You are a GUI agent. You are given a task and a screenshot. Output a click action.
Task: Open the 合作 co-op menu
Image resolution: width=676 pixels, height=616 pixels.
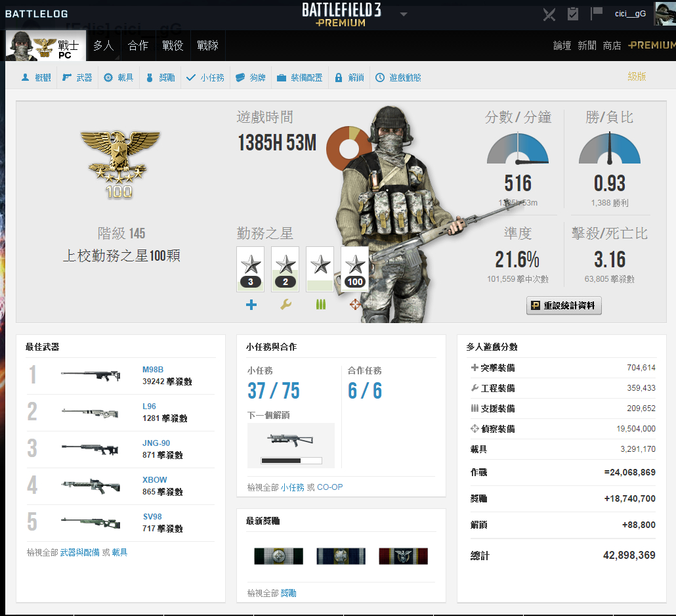(x=138, y=45)
